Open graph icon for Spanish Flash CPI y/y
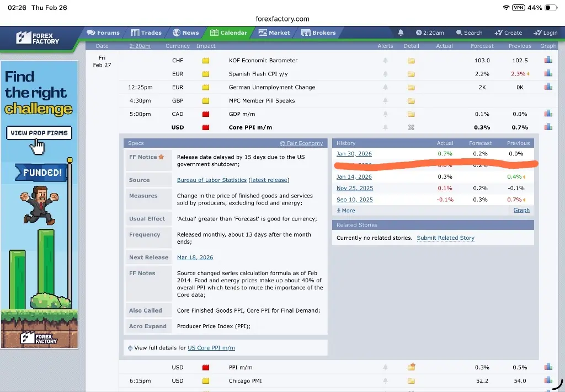This screenshot has width=565, height=392. click(x=548, y=73)
